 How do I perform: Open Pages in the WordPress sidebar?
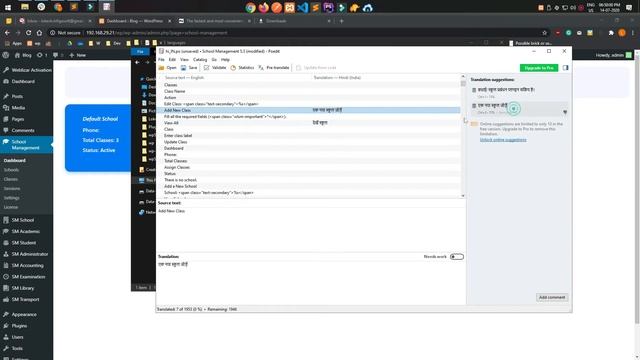[18, 119]
